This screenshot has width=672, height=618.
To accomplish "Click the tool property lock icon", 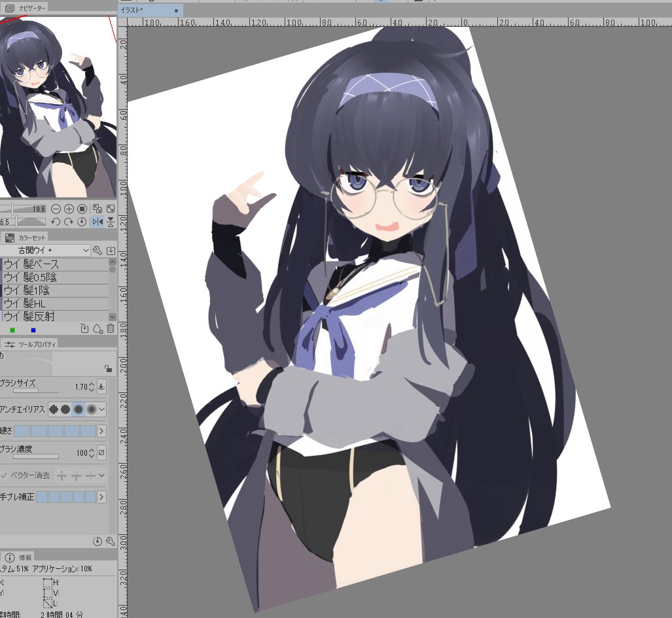I will [x=109, y=368].
